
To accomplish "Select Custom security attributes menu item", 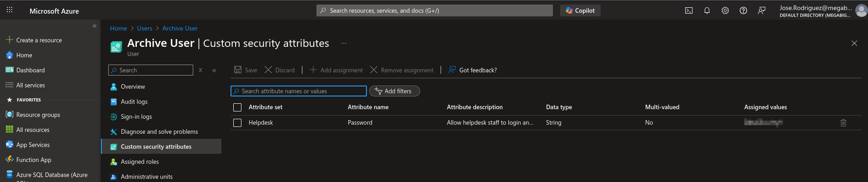I will [161, 147].
